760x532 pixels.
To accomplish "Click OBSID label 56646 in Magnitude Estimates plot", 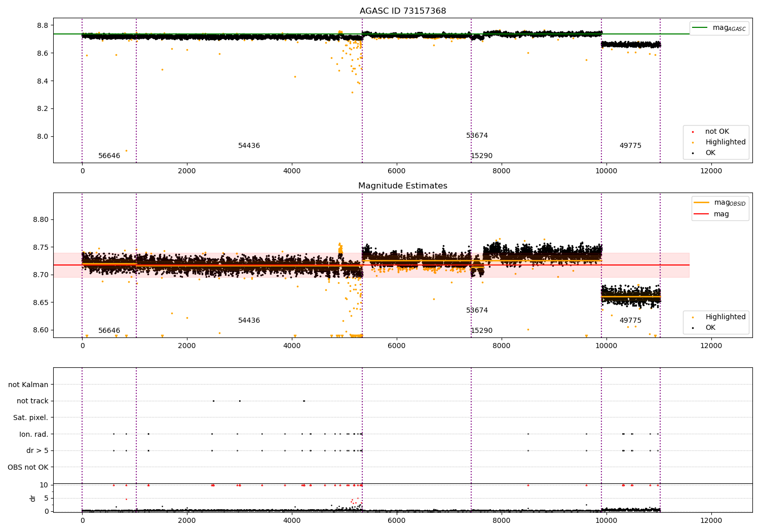I will tap(109, 331).
